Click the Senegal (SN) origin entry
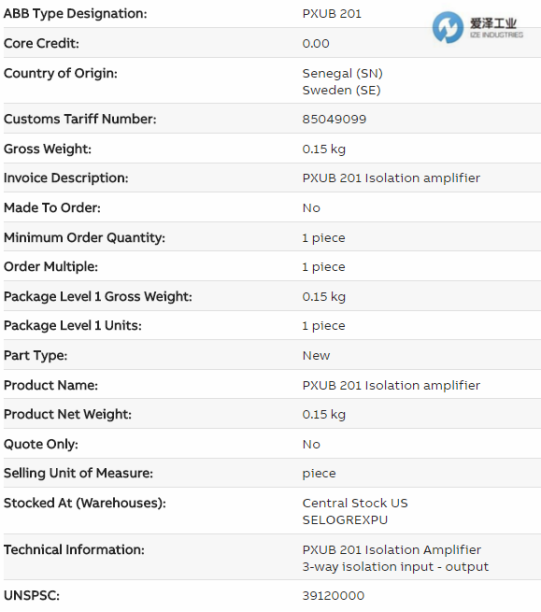The height and width of the screenshot is (612, 541). pos(342,73)
